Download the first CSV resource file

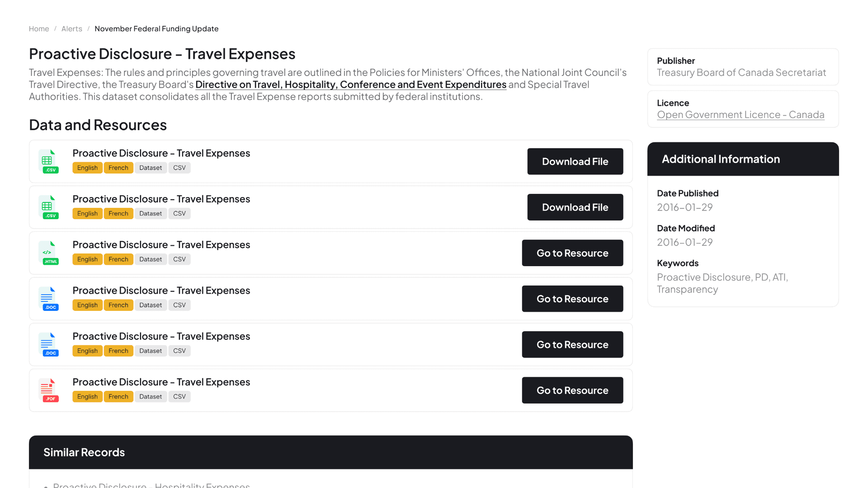tap(575, 161)
